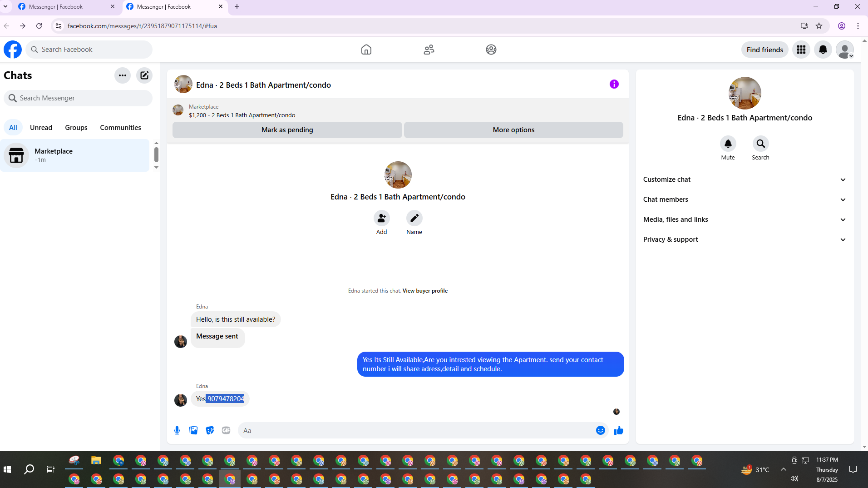Open Chats options three-dot menu
The image size is (868, 488).
[x=123, y=75]
